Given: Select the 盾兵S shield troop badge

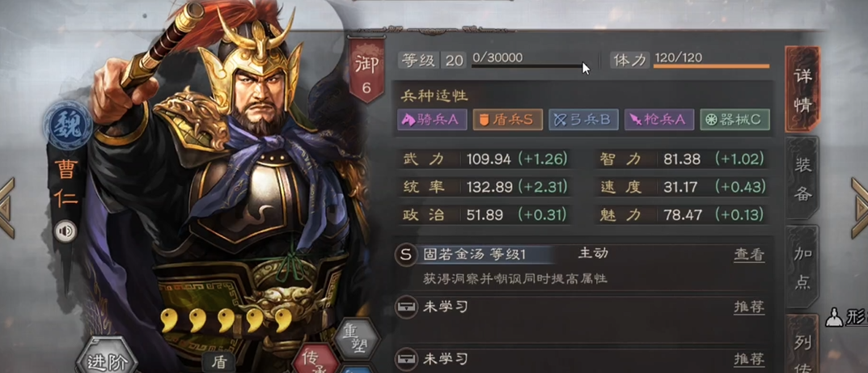Looking at the screenshot, I should (508, 120).
